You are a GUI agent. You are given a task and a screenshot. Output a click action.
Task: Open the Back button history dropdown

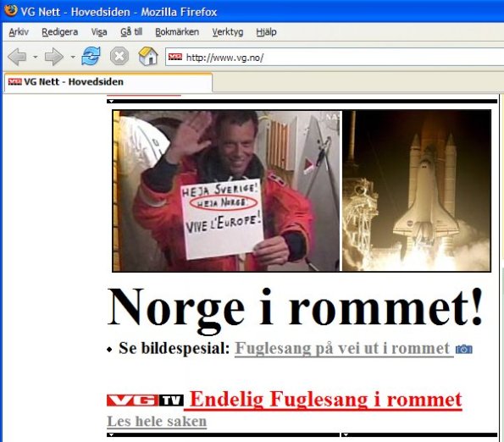(x=36, y=58)
